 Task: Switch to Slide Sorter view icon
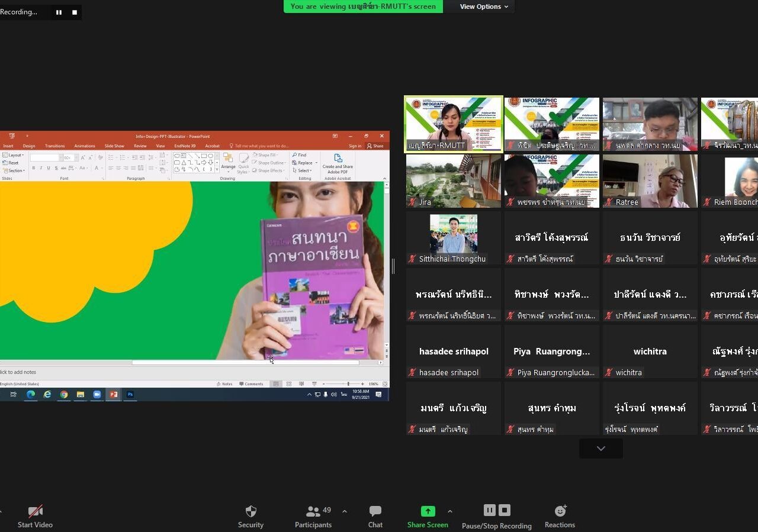[288, 384]
